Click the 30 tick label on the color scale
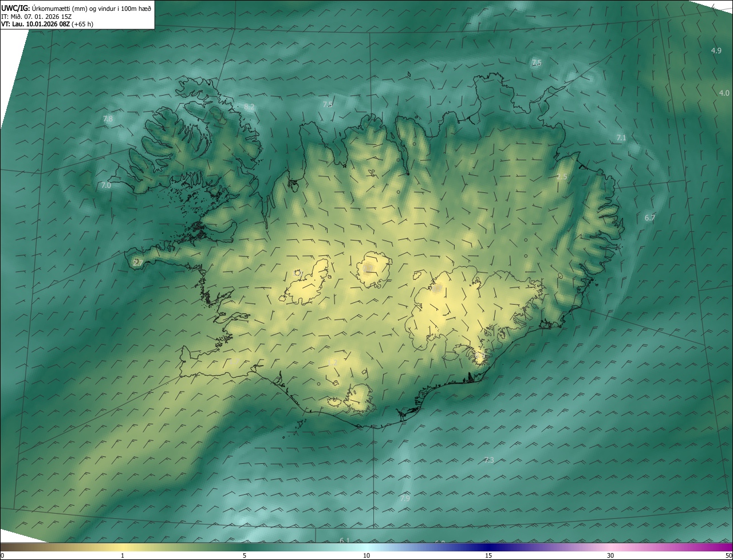Viewport: 733px width, 560px height. (610, 555)
